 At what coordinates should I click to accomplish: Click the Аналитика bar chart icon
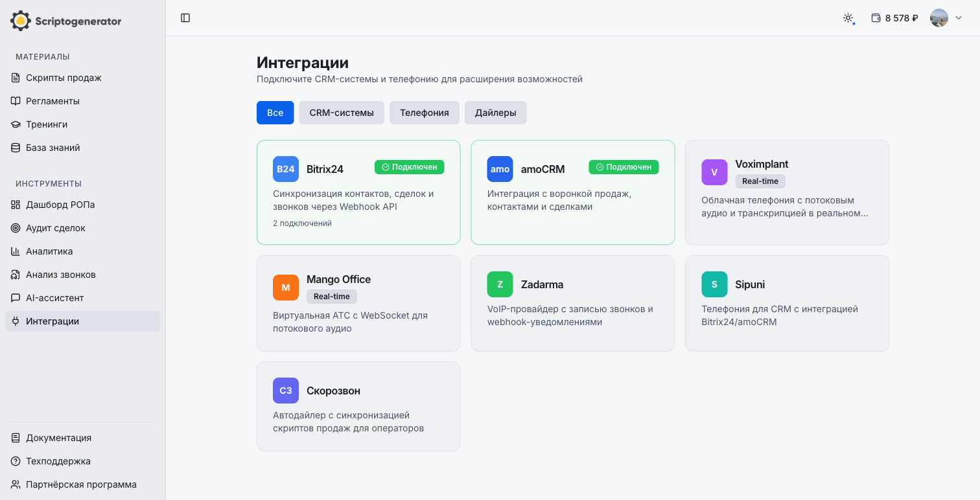(16, 251)
